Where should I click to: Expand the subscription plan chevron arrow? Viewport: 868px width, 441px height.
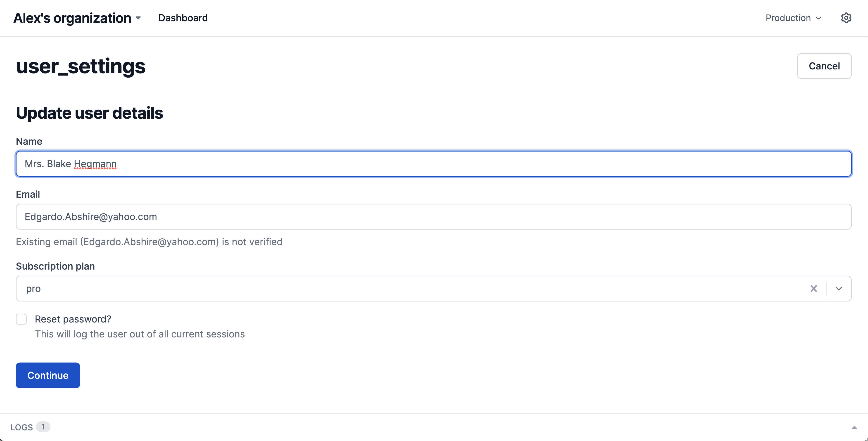click(839, 289)
